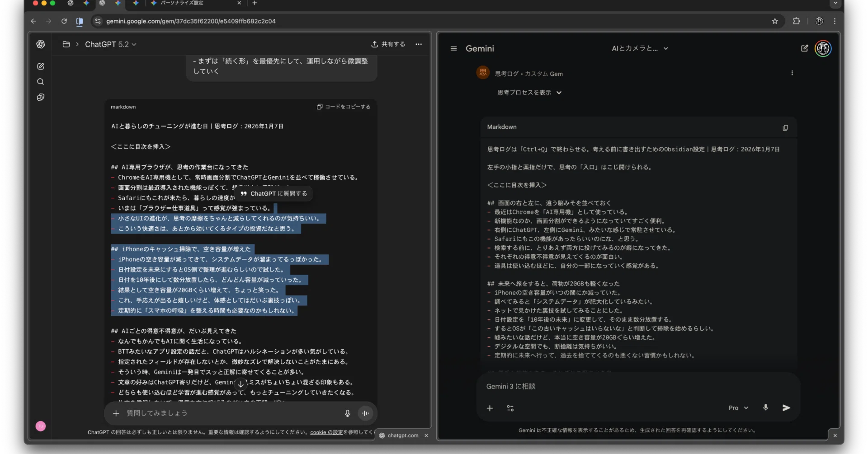Click the markdown label in ChatGPT code block
The height and width of the screenshot is (454, 868).
[123, 107]
